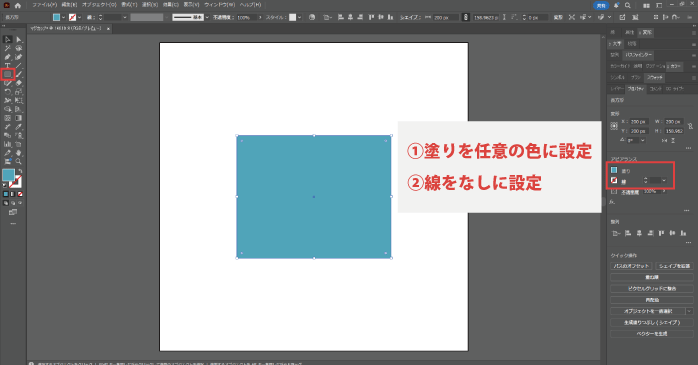Viewport: 698px width, 365px height.
Task: Open the File menu (ファイル)
Action: 44,5
